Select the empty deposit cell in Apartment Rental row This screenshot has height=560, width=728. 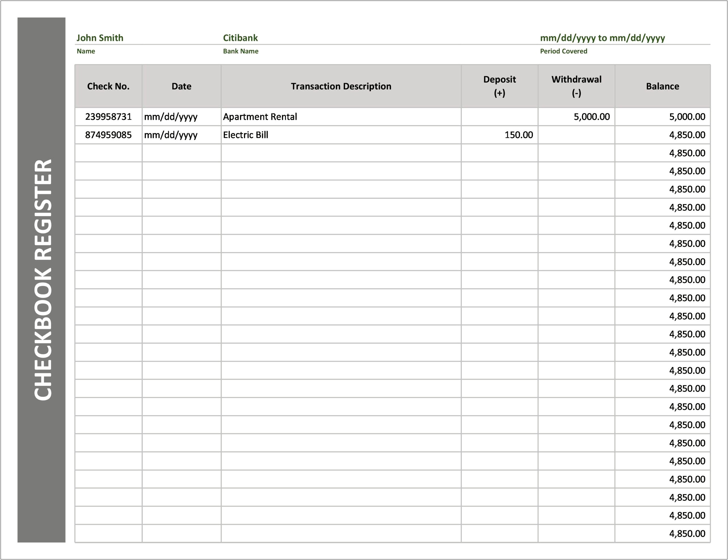499,117
